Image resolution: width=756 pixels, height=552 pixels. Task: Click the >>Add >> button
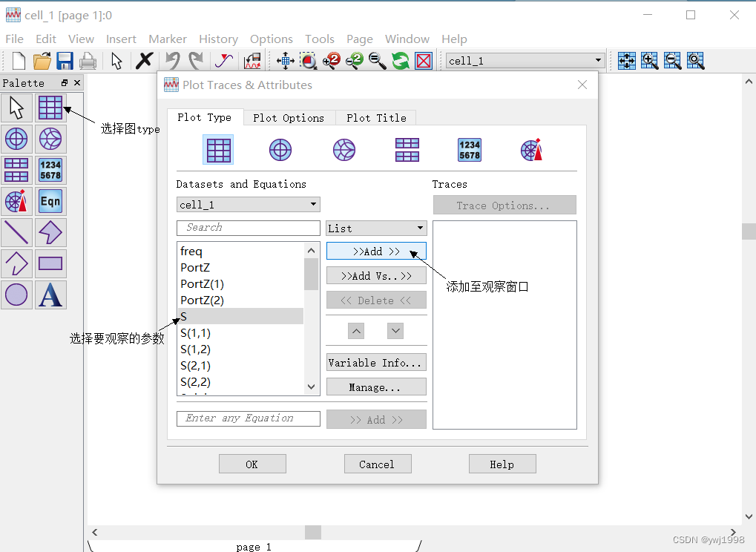pos(376,251)
